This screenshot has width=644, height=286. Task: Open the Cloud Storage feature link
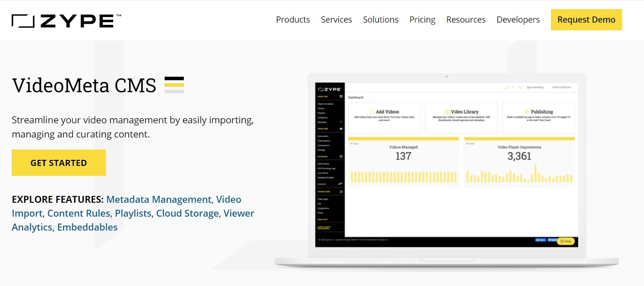[x=188, y=213]
